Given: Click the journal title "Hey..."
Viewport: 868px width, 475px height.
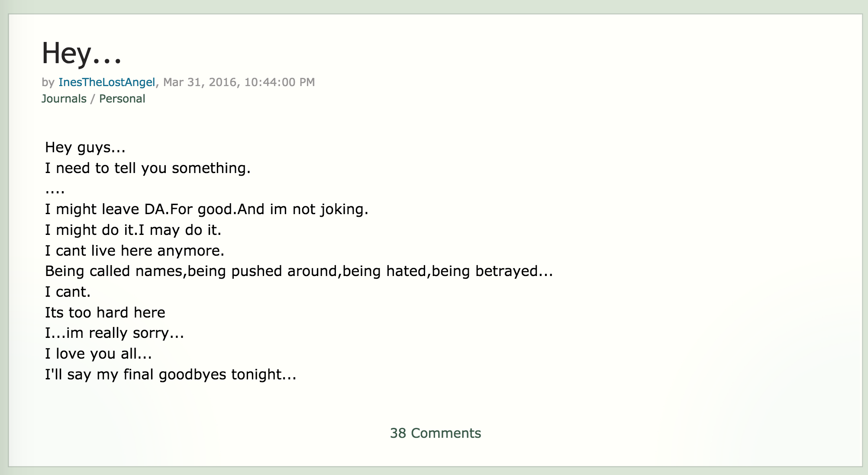Looking at the screenshot, I should (81, 54).
